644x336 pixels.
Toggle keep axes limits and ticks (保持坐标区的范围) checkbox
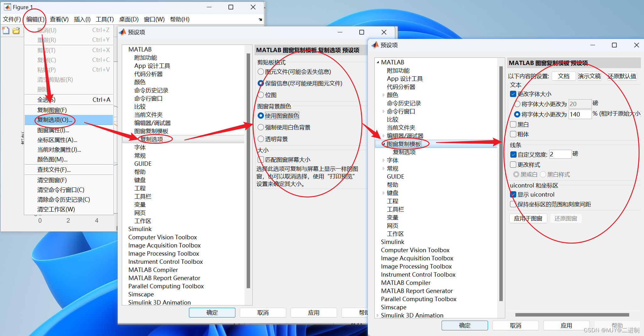513,204
